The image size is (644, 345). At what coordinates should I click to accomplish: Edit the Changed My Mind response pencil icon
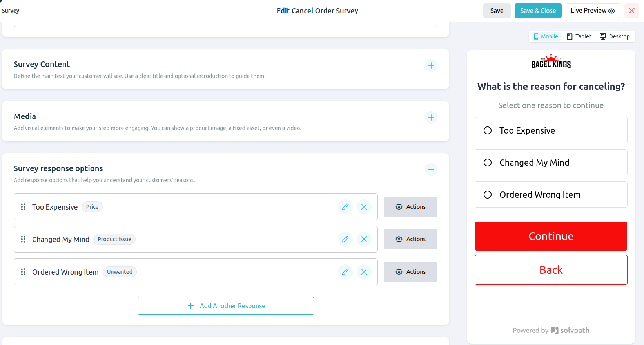coord(345,239)
